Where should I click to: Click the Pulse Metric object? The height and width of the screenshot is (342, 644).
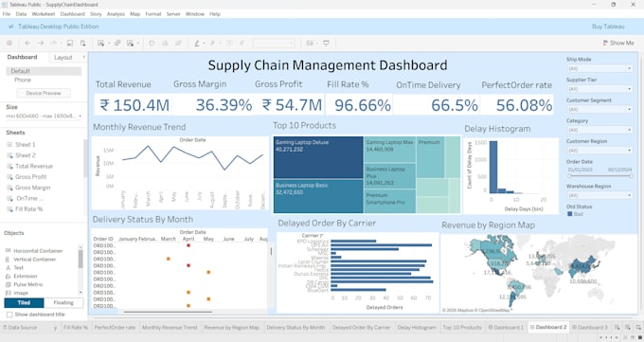[x=25, y=284]
